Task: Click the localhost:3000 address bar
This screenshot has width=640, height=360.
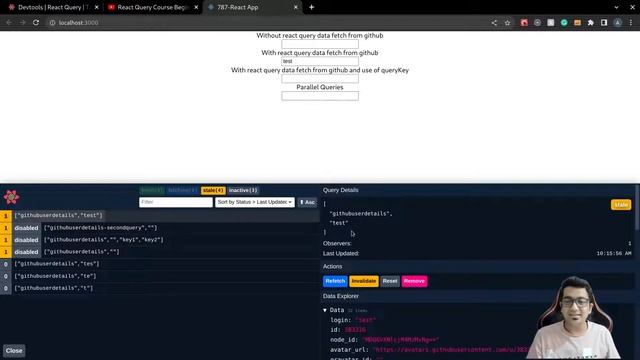Action: [x=78, y=23]
